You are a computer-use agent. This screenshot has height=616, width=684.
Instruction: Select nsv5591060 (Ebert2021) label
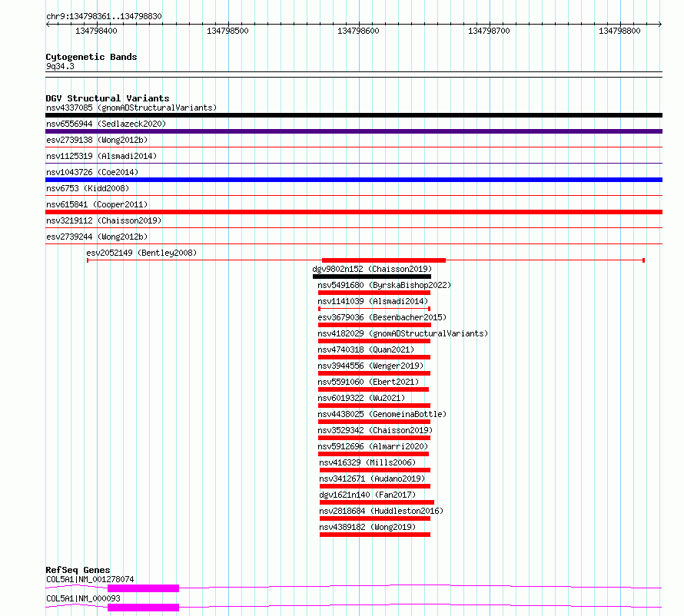click(368, 382)
